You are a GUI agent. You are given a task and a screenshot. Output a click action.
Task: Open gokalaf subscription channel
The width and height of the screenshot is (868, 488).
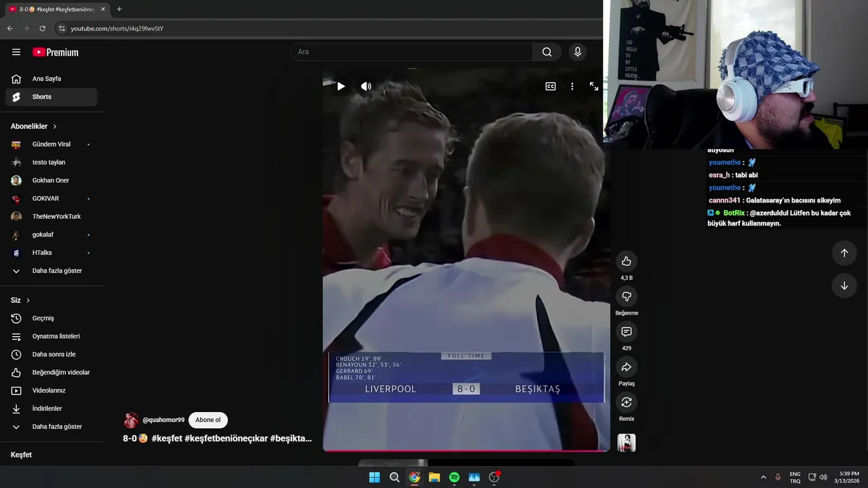pos(52,235)
